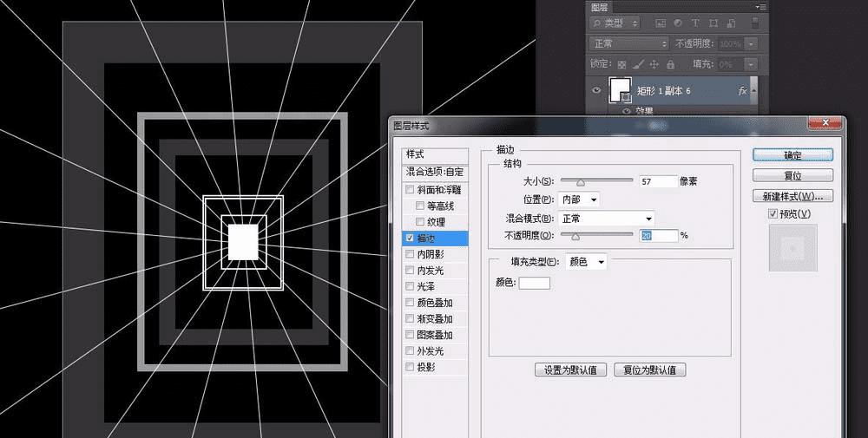
Task: Click the fx icon on 矩形 1 副本 6 layer
Action: pyautogui.click(x=742, y=91)
